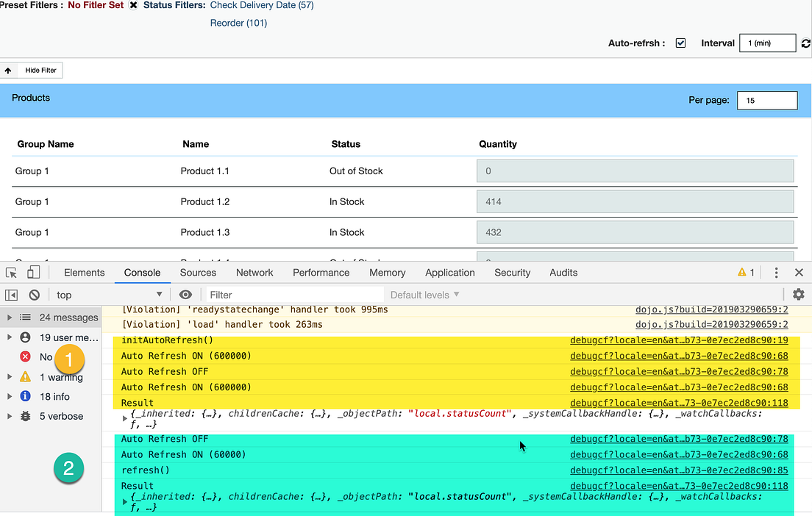Viewport: 812px width, 516px height.
Task: Select the inspect element picker tool
Action: (x=11, y=272)
